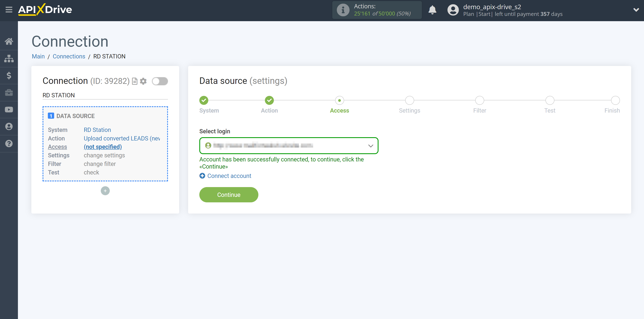Click the user profile sidebar icon
The height and width of the screenshot is (319, 644).
[9, 126]
